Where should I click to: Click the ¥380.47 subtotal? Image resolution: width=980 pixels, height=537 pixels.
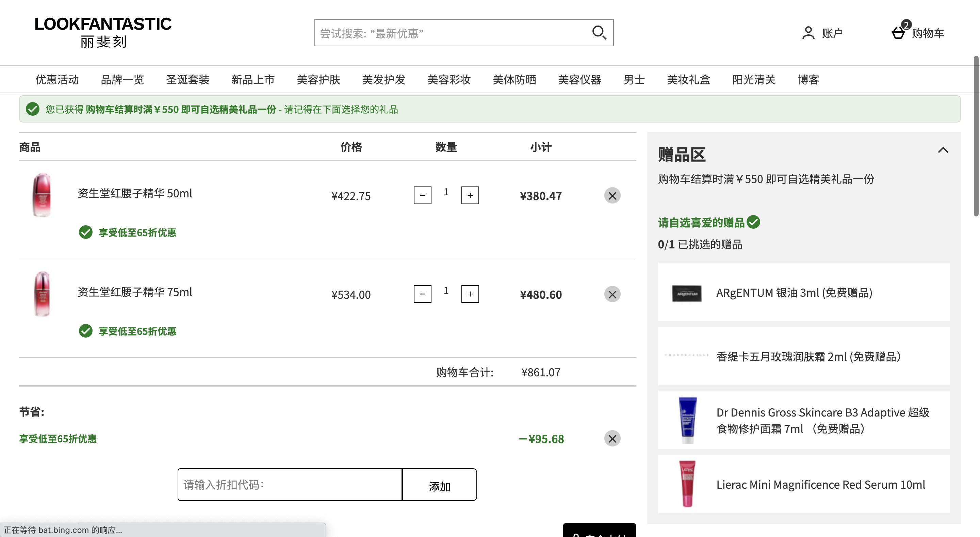[541, 196]
